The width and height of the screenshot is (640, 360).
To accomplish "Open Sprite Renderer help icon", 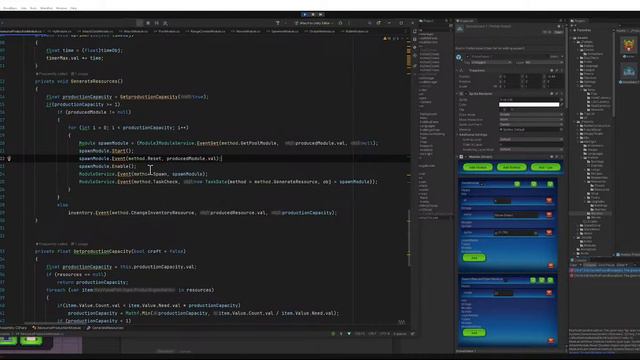I will (551, 94).
